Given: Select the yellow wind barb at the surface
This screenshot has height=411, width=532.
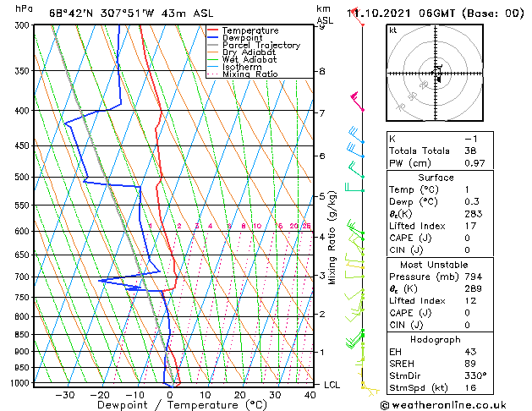Looking at the screenshot, I should tap(367, 387).
